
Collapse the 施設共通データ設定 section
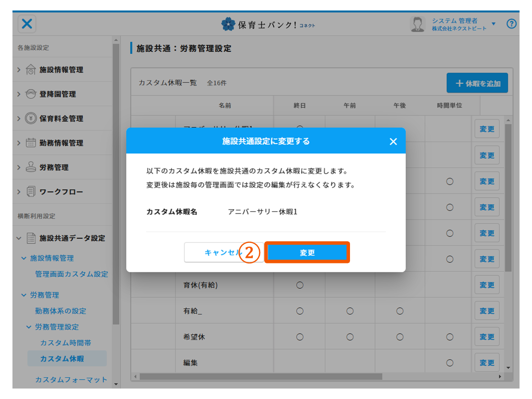(x=19, y=238)
